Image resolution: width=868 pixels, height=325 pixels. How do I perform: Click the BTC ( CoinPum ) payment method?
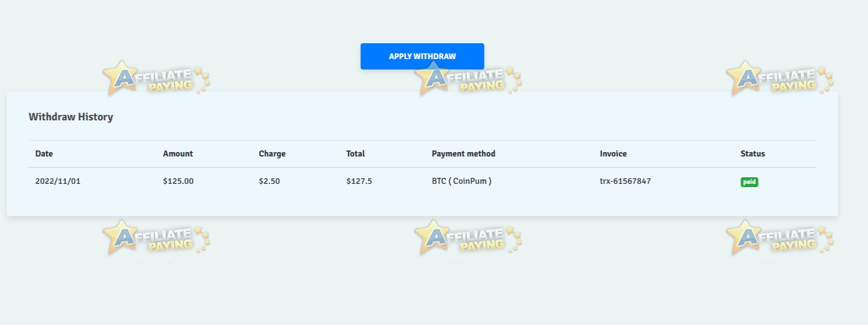coord(462,181)
